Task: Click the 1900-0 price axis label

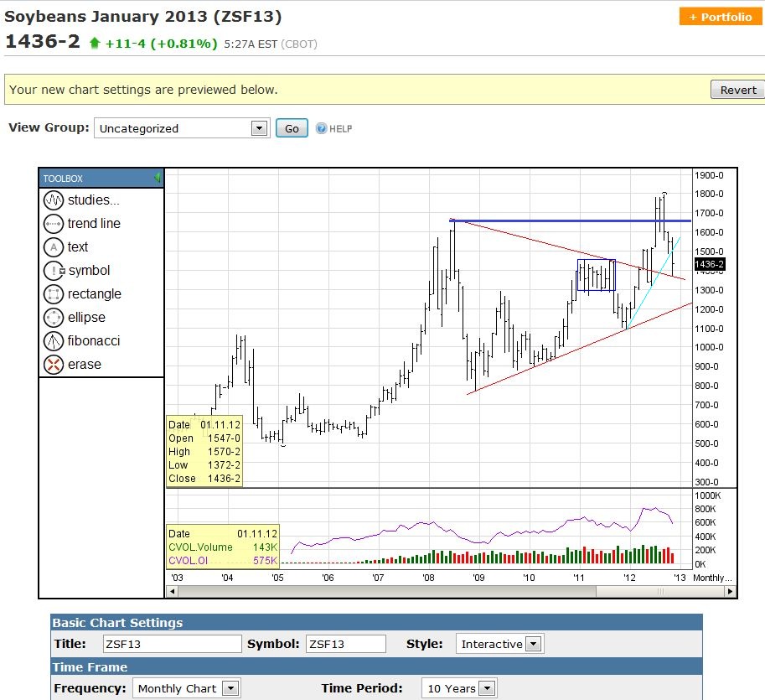Action: click(x=709, y=175)
